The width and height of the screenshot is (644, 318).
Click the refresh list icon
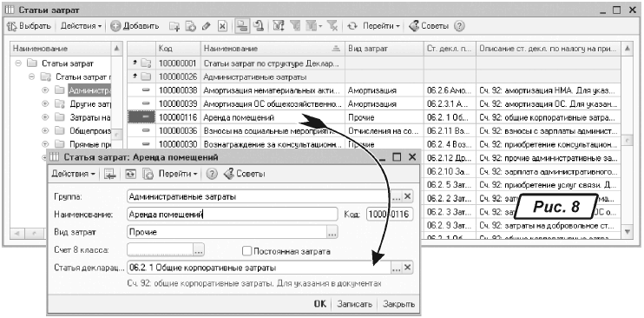(352, 26)
